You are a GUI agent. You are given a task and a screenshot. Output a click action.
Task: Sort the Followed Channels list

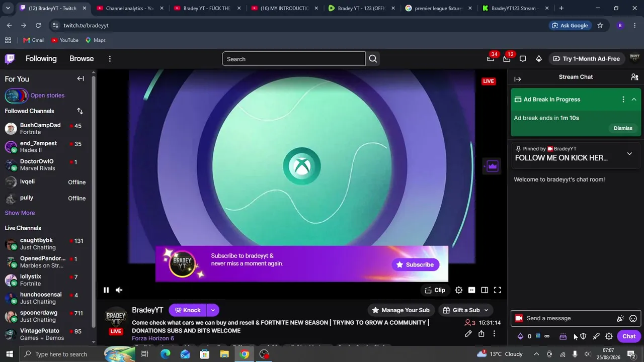pos(80,111)
